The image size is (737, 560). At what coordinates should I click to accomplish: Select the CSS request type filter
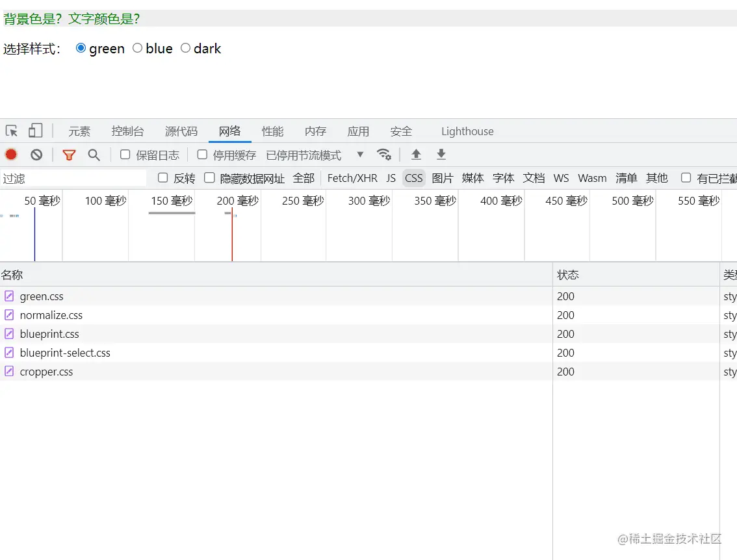pyautogui.click(x=413, y=178)
